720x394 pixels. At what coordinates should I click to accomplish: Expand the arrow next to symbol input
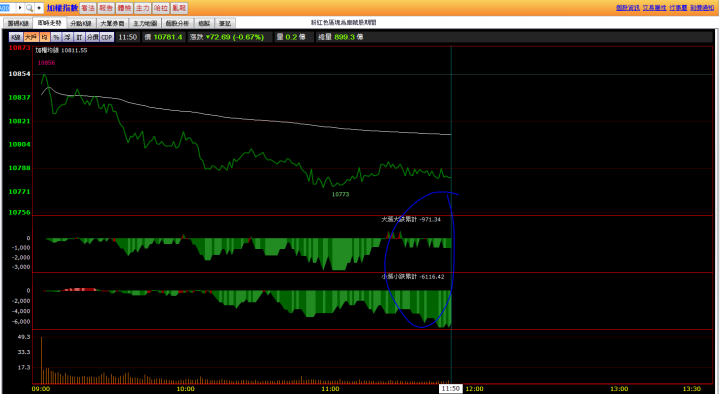(x=20, y=8)
